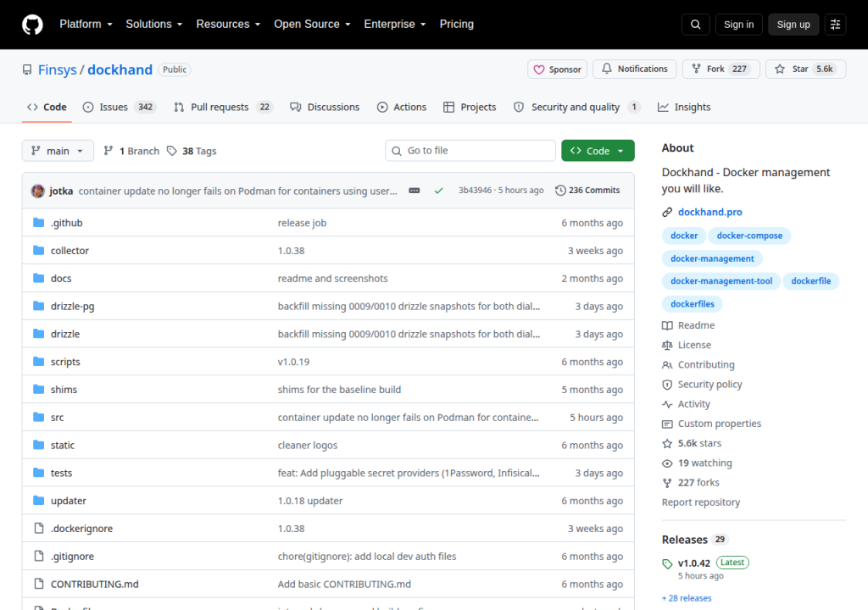
Task: Open the Insights tab
Action: pos(684,107)
